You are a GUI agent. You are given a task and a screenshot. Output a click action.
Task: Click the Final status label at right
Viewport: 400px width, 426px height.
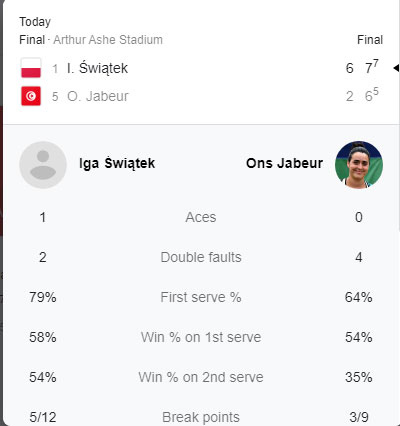pos(370,40)
